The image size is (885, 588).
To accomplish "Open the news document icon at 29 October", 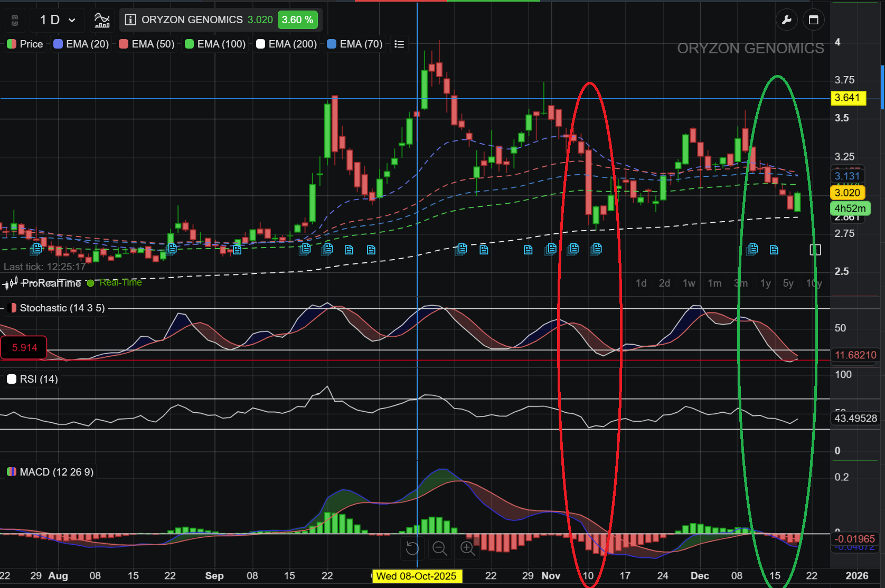I will click(528, 250).
